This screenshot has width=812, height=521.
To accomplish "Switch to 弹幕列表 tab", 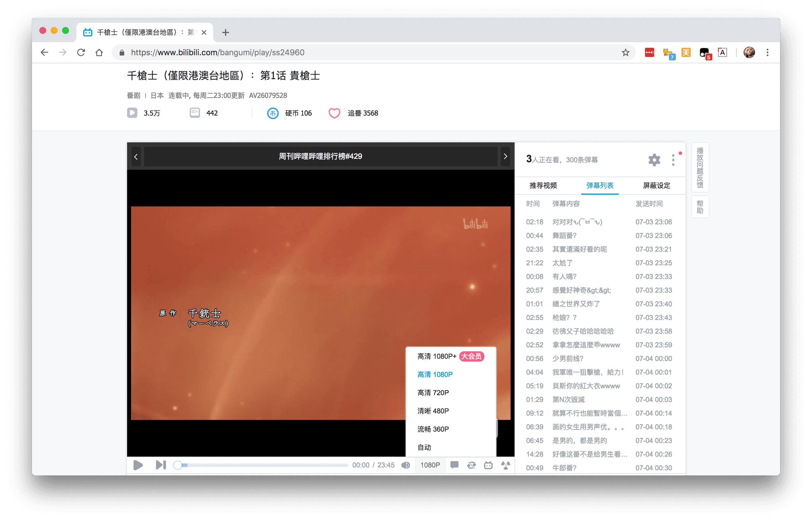I will tap(599, 185).
